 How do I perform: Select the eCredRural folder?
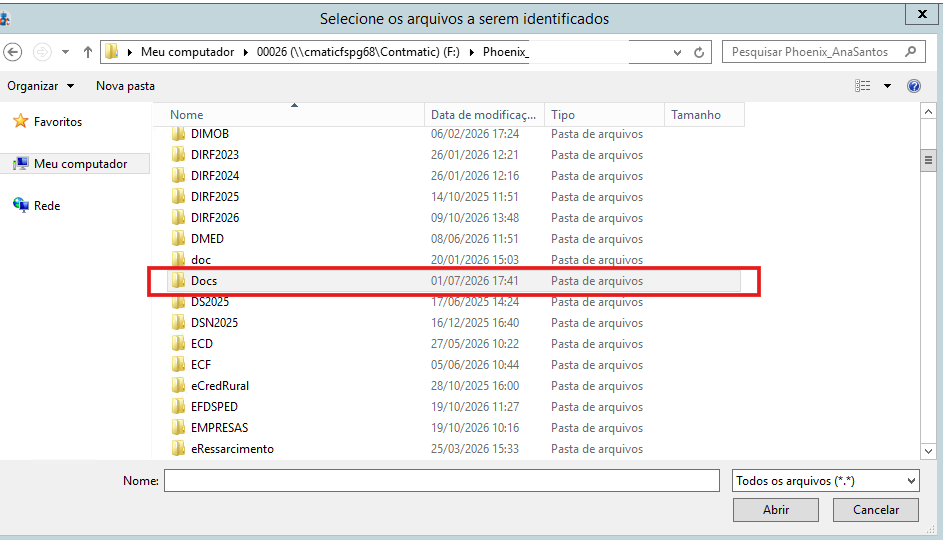[x=220, y=386]
